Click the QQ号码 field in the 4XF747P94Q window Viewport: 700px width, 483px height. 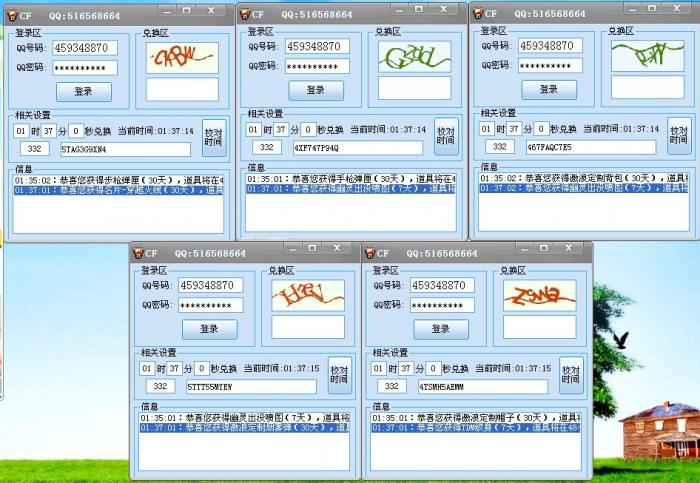(x=317, y=46)
